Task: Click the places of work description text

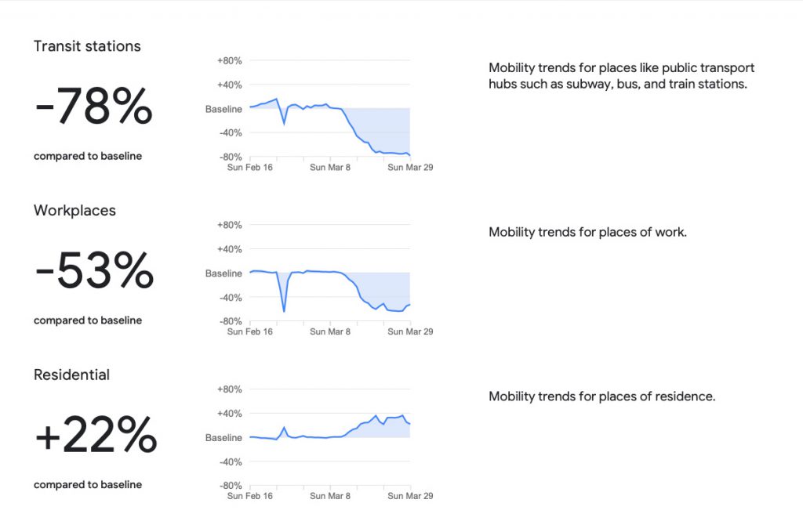Action: click(587, 232)
